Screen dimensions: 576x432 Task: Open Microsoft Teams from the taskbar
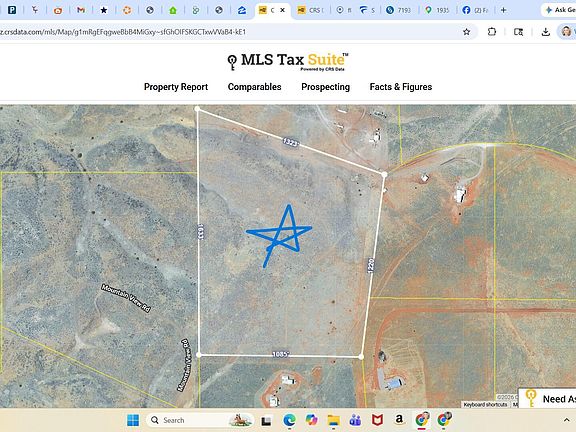point(355,420)
